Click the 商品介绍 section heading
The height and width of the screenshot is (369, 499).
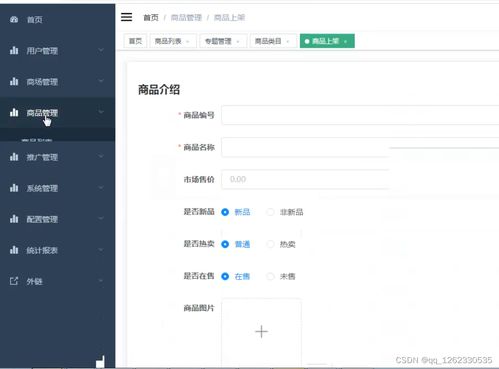pyautogui.click(x=159, y=90)
